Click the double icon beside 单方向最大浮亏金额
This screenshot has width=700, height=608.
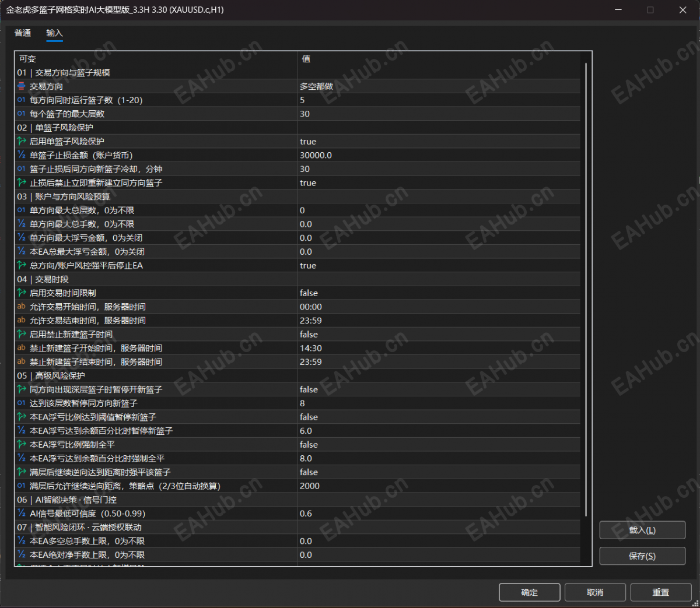(x=22, y=238)
